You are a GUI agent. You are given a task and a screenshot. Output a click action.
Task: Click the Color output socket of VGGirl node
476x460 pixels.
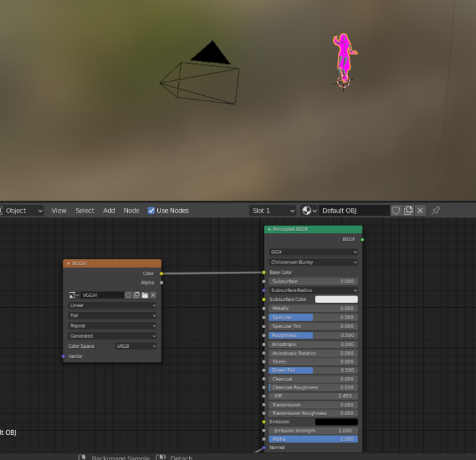click(162, 274)
